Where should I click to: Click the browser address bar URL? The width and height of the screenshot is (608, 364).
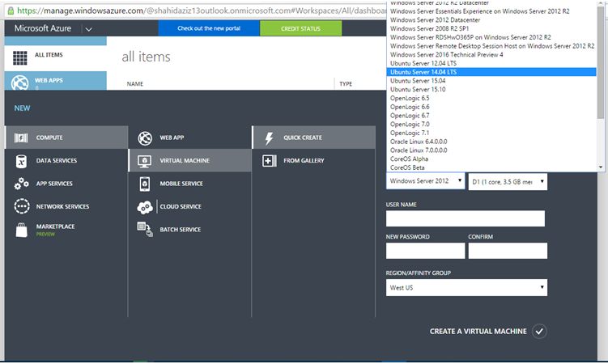click(202, 11)
